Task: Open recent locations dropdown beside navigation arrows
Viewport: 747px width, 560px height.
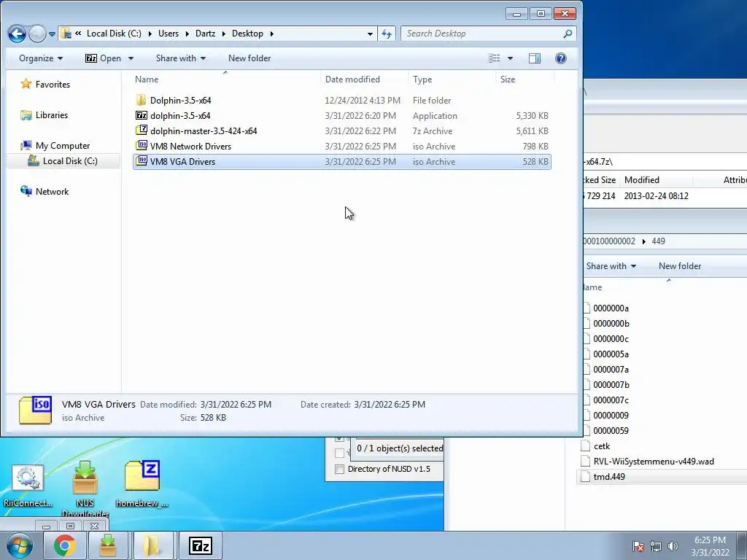Action: pos(52,34)
